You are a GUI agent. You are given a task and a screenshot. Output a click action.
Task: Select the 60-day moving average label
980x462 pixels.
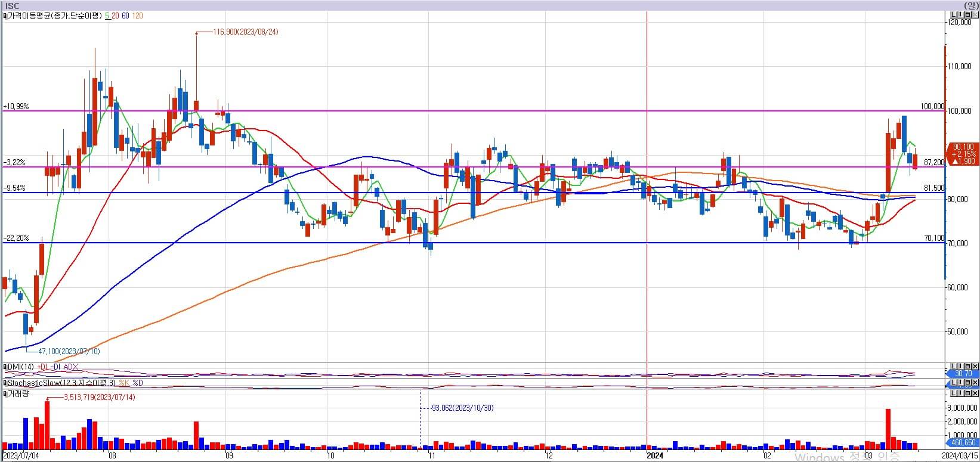tap(125, 16)
